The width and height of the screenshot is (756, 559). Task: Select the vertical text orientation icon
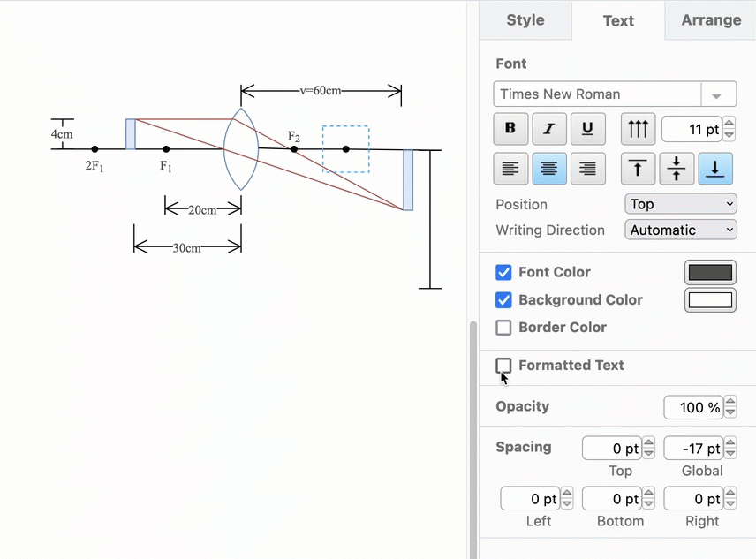(x=638, y=129)
